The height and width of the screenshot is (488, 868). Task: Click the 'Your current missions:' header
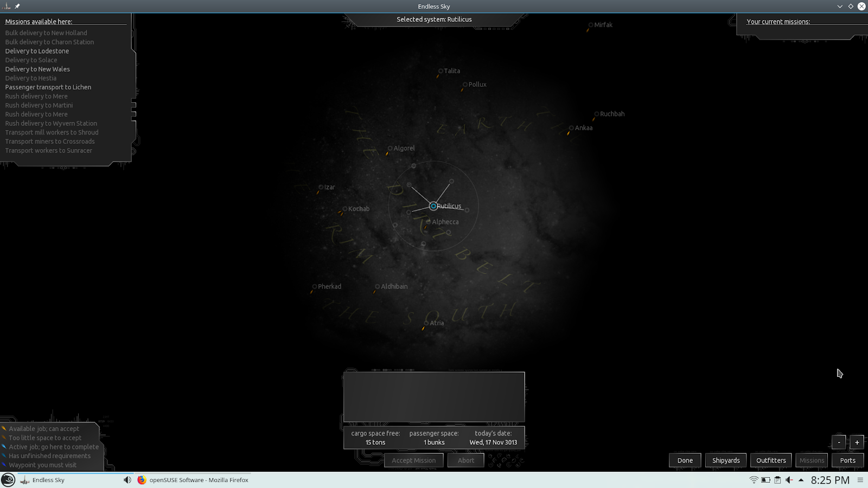tap(778, 22)
